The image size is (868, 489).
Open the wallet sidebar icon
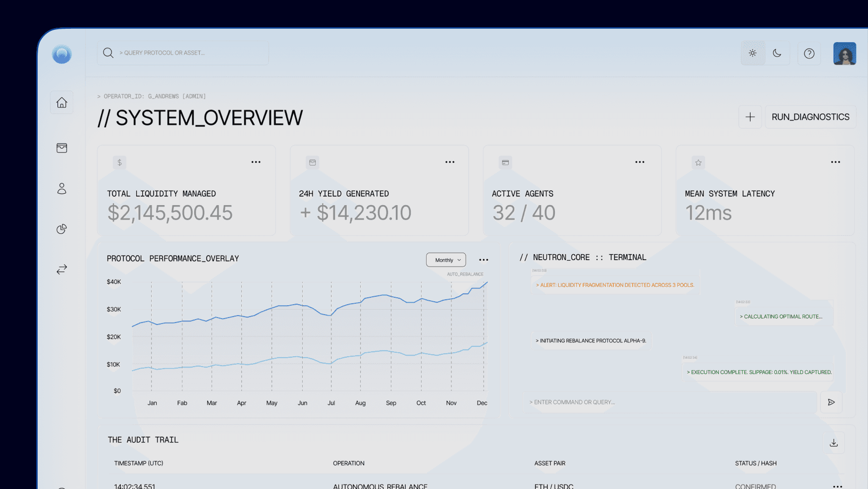coord(62,148)
